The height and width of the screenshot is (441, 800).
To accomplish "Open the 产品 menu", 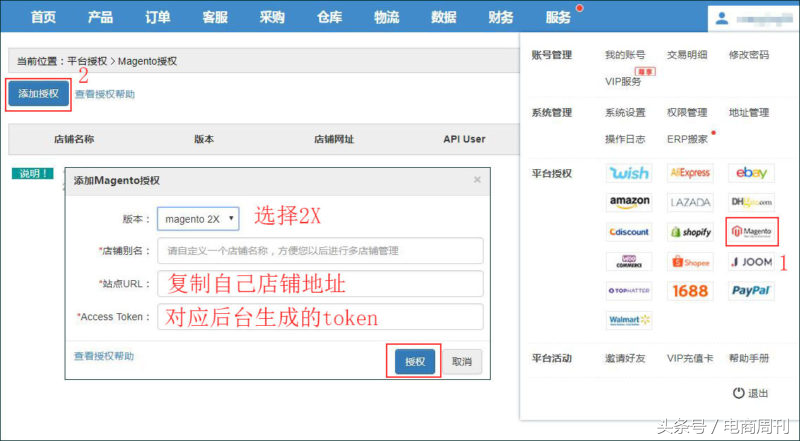I will [101, 17].
